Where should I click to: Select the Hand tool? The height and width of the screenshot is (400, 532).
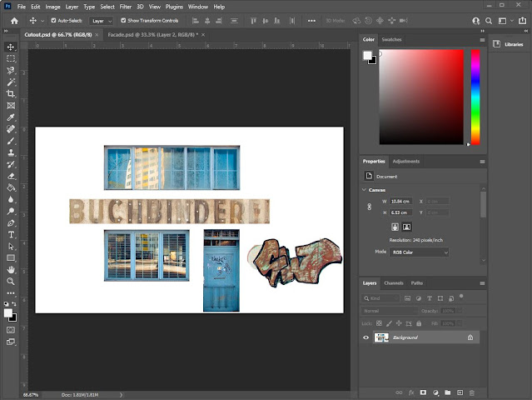[x=11, y=270]
